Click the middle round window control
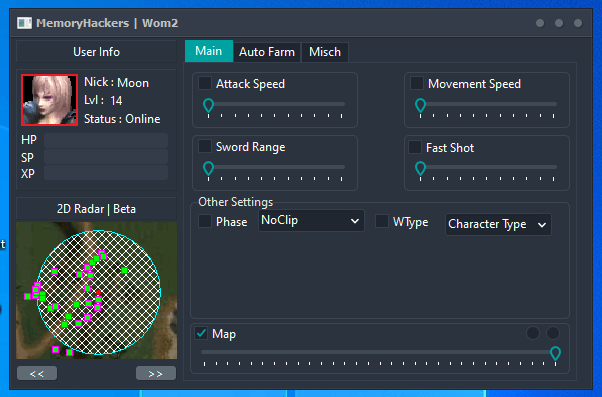 (559, 23)
